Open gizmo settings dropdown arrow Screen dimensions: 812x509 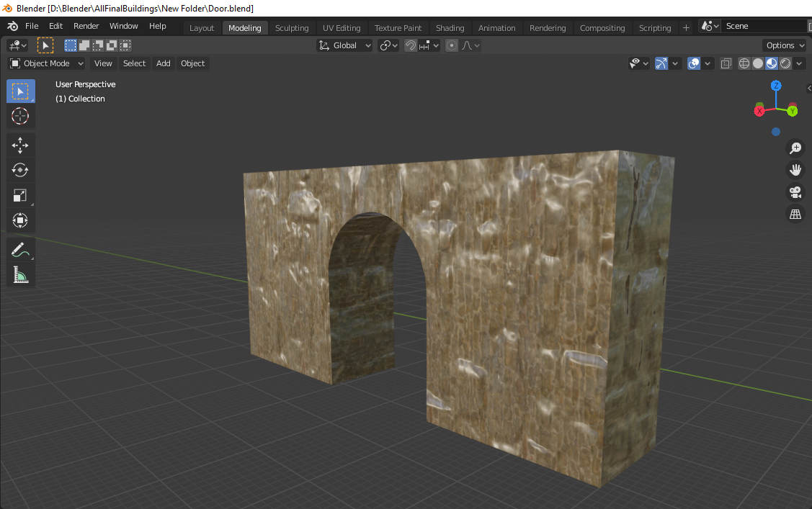pos(675,63)
